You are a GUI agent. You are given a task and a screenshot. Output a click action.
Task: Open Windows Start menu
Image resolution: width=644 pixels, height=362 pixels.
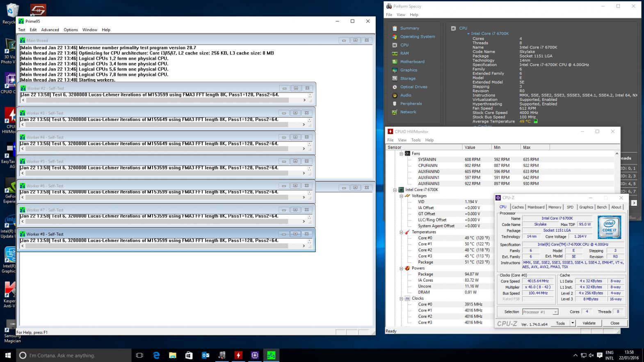coord(8,355)
